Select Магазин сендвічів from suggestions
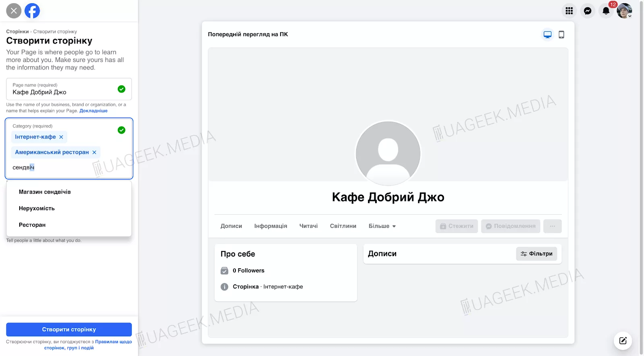644x356 pixels. click(45, 192)
